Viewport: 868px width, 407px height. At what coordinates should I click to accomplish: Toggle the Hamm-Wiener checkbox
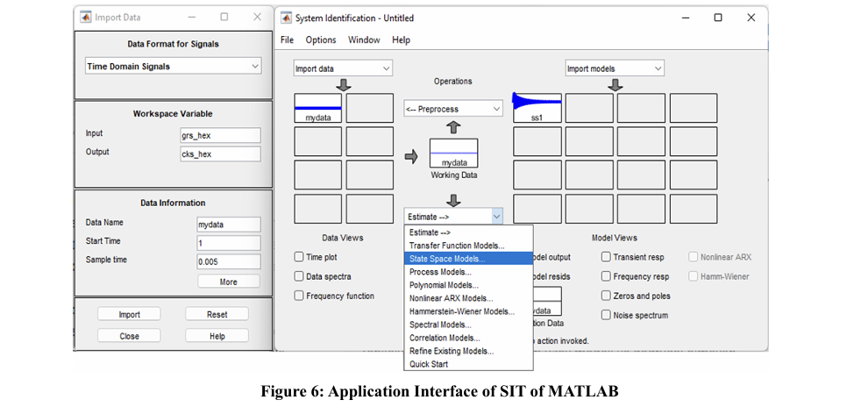693,276
